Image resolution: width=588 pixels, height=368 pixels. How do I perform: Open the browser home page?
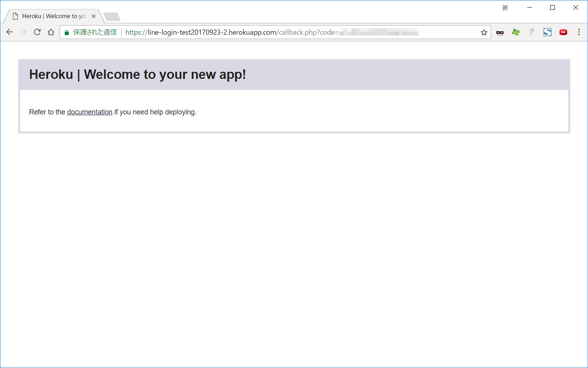coord(51,32)
